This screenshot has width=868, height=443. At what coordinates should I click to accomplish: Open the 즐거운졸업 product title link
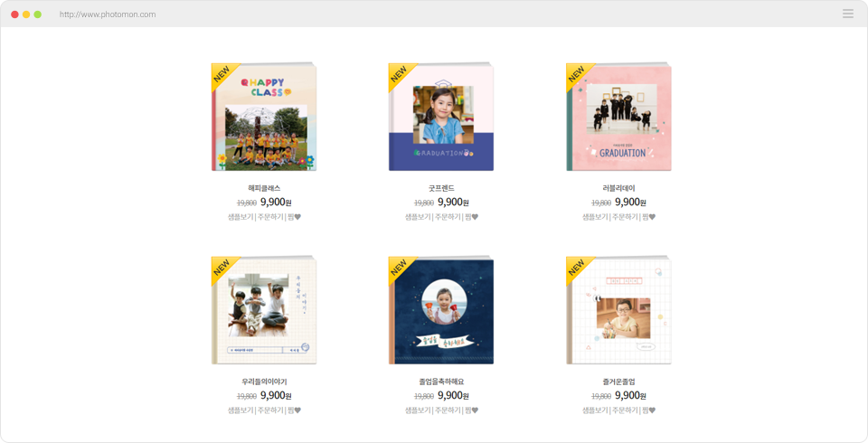click(618, 382)
